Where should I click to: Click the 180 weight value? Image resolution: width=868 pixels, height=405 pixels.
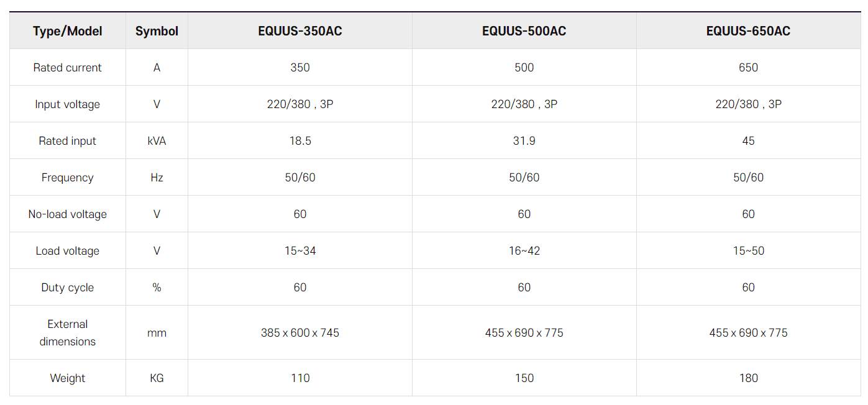point(748,378)
